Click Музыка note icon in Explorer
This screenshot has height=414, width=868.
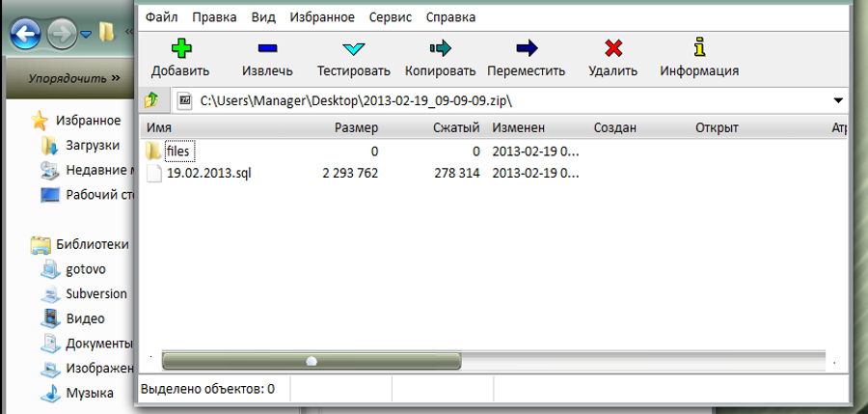(50, 394)
